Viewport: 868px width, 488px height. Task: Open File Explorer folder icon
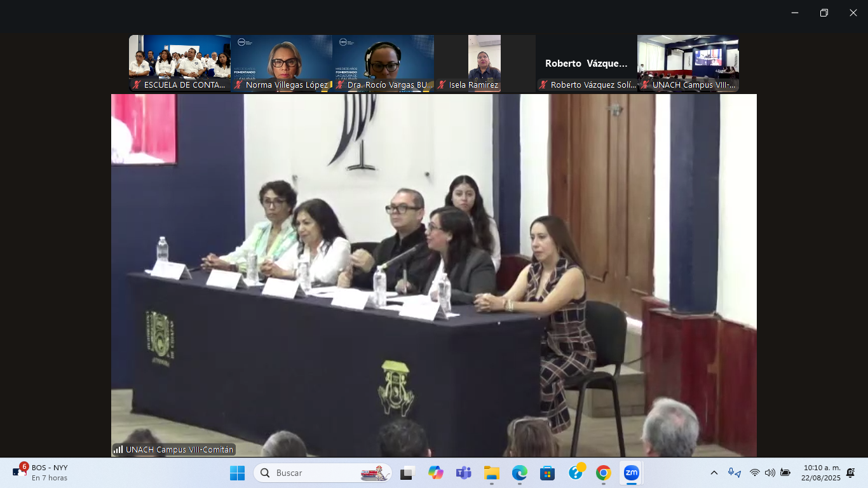(x=491, y=473)
